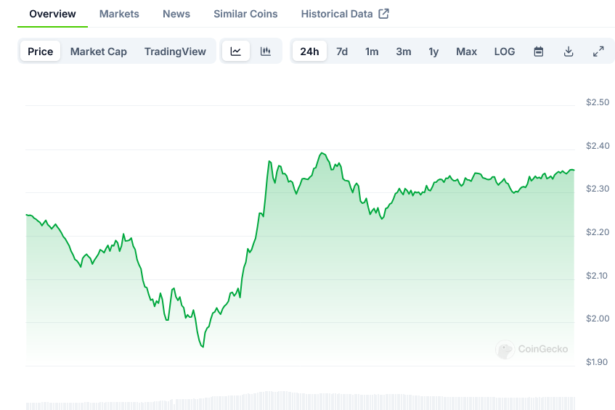Choose the 1y time range
Viewport: 615px width, 410px height.
tap(433, 51)
